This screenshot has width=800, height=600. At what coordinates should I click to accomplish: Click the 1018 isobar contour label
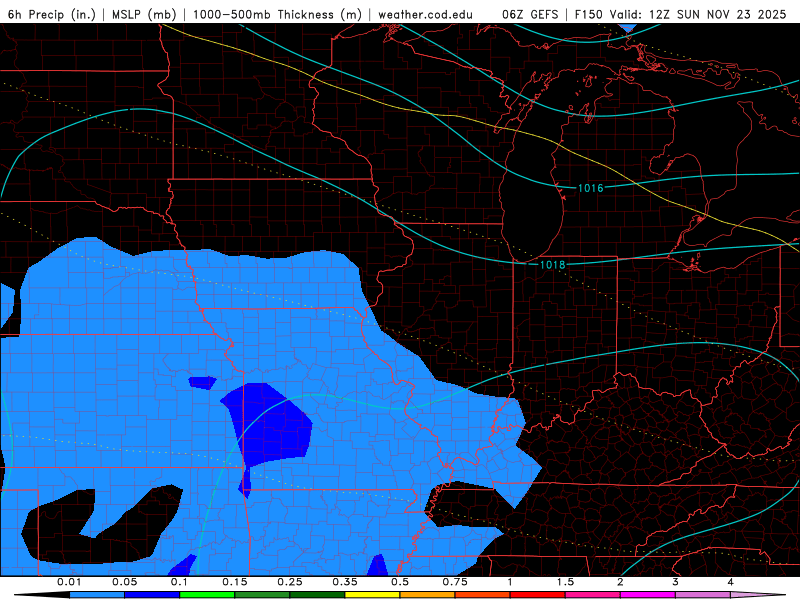click(553, 264)
